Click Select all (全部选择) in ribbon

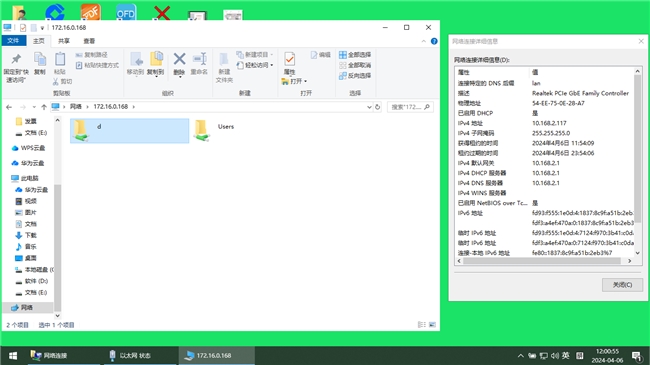point(355,55)
